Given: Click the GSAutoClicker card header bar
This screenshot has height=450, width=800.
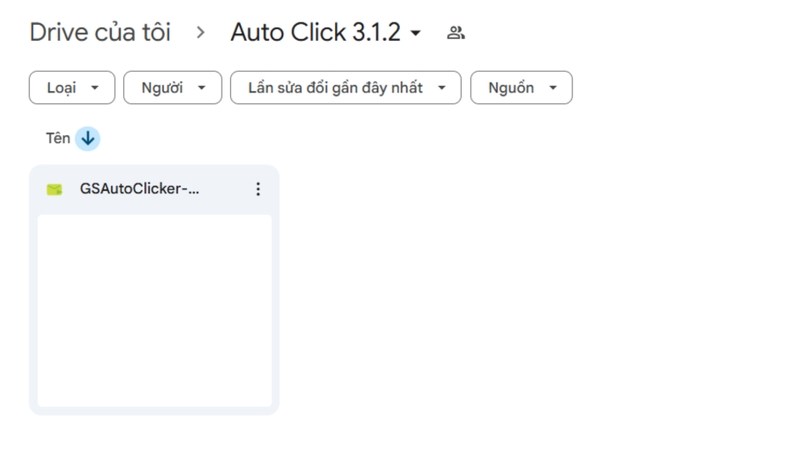Looking at the screenshot, I should click(x=222, y=189).
